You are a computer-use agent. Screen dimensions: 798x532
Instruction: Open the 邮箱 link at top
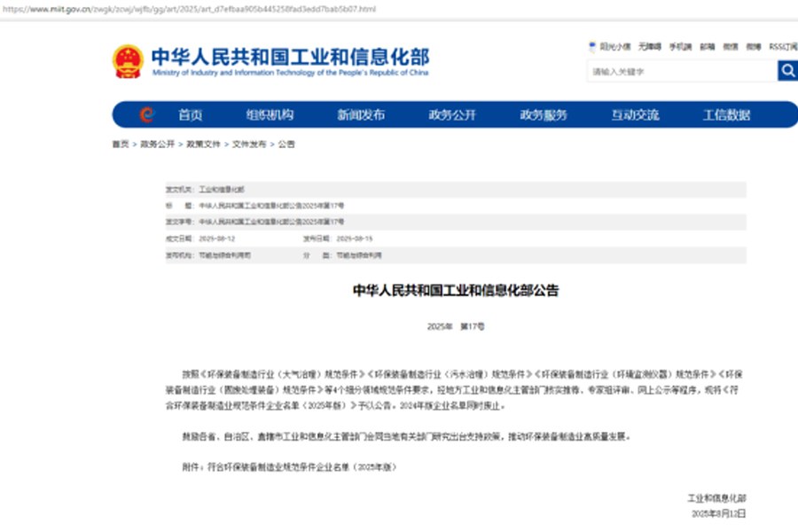point(708,47)
